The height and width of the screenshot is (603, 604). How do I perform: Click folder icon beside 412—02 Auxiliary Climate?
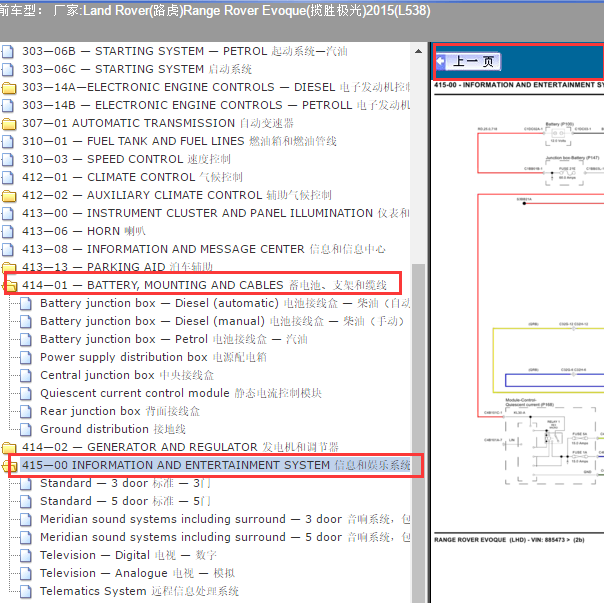tap(9, 196)
